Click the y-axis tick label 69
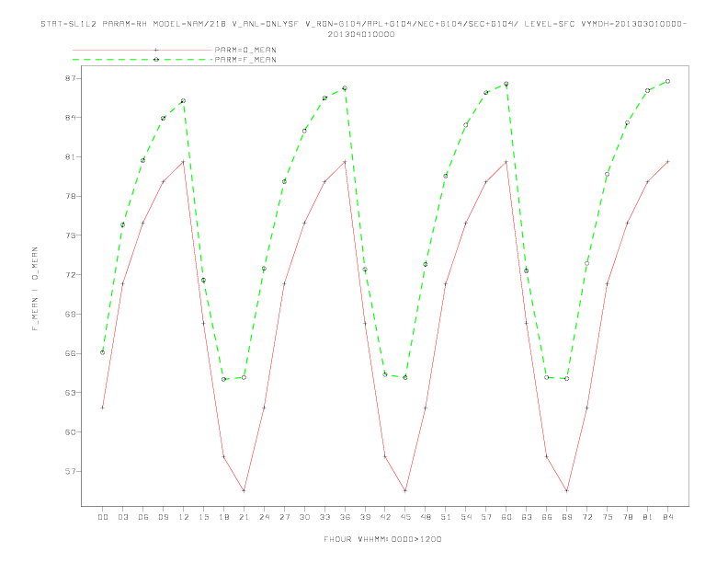This screenshot has width=728, height=563. click(70, 314)
